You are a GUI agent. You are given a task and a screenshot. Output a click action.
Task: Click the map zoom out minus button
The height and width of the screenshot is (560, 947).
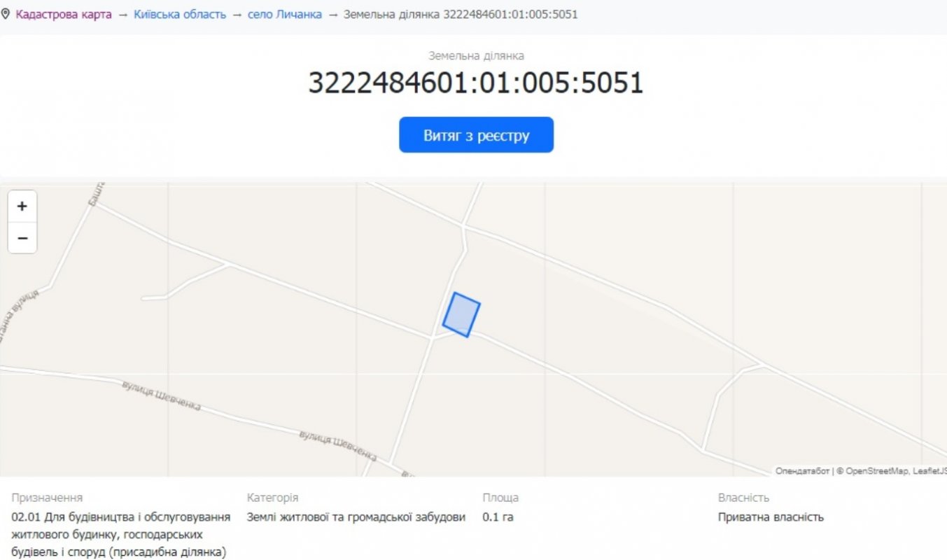(x=22, y=239)
